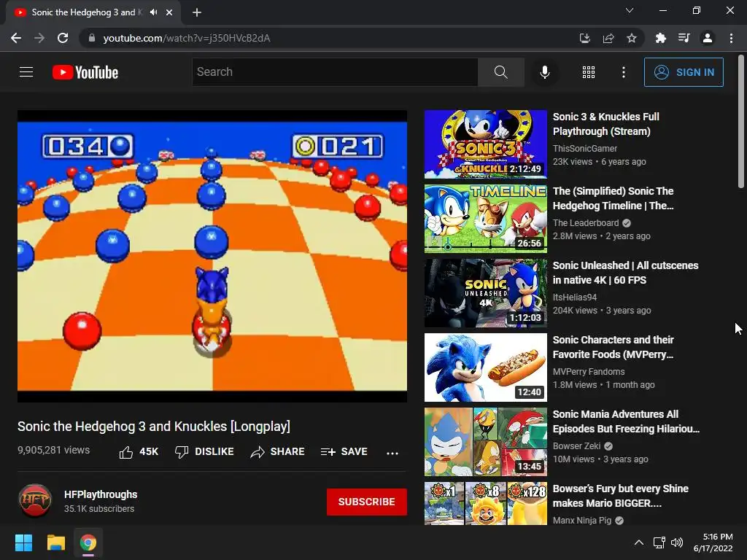The height and width of the screenshot is (560, 747).
Task: Mute the tab via speaker icon
Action: click(153, 12)
